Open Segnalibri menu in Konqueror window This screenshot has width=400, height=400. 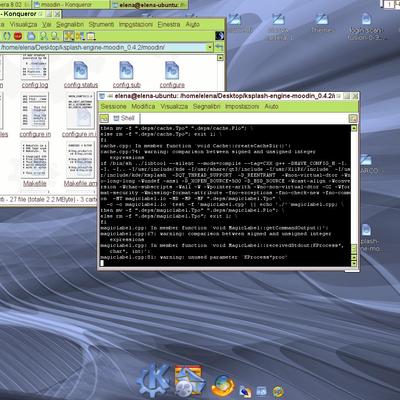pyautogui.click(x=70, y=25)
